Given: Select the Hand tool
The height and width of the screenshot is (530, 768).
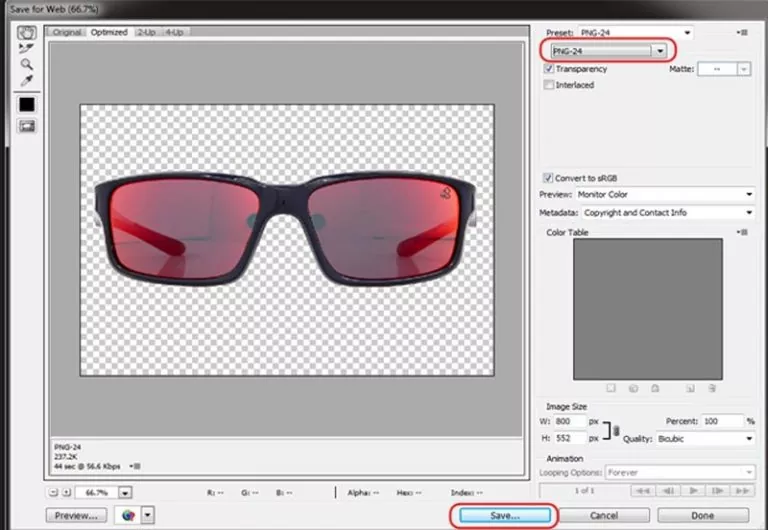Looking at the screenshot, I should pos(26,33).
